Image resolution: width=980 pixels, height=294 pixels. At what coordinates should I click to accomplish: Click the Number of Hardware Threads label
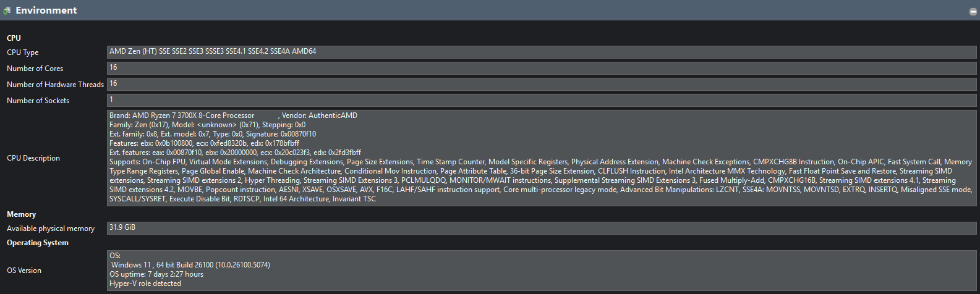[55, 85]
